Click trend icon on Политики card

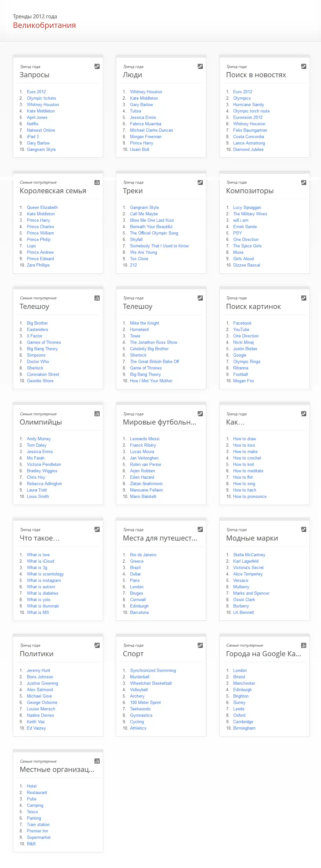click(x=97, y=645)
